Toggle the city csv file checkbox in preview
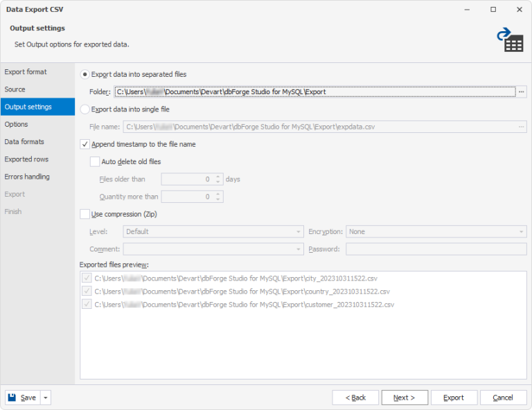 (x=87, y=278)
